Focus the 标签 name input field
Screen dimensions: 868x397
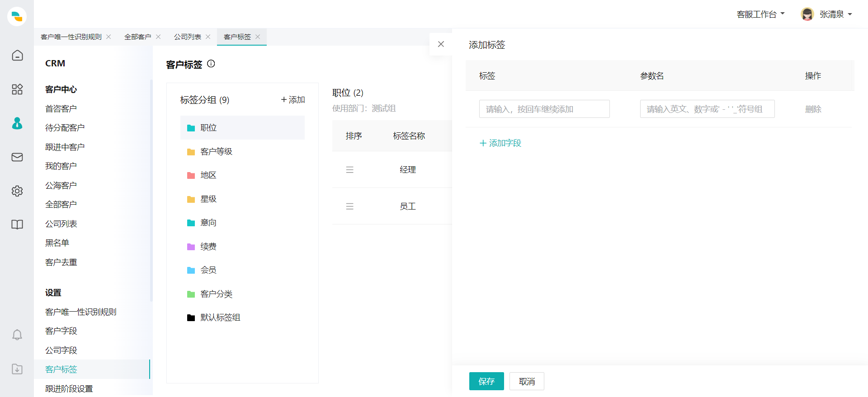point(544,109)
